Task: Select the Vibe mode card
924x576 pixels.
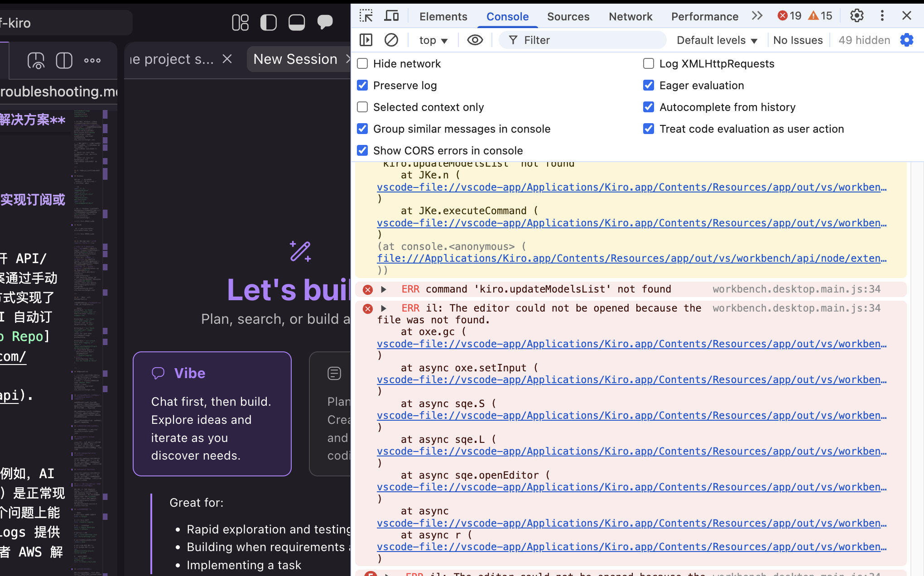Action: click(x=212, y=413)
